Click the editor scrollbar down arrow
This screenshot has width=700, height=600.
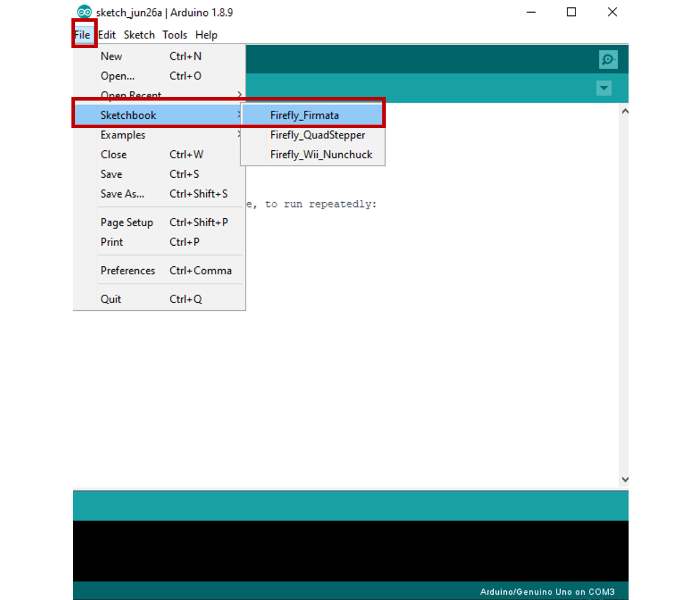tap(625, 479)
